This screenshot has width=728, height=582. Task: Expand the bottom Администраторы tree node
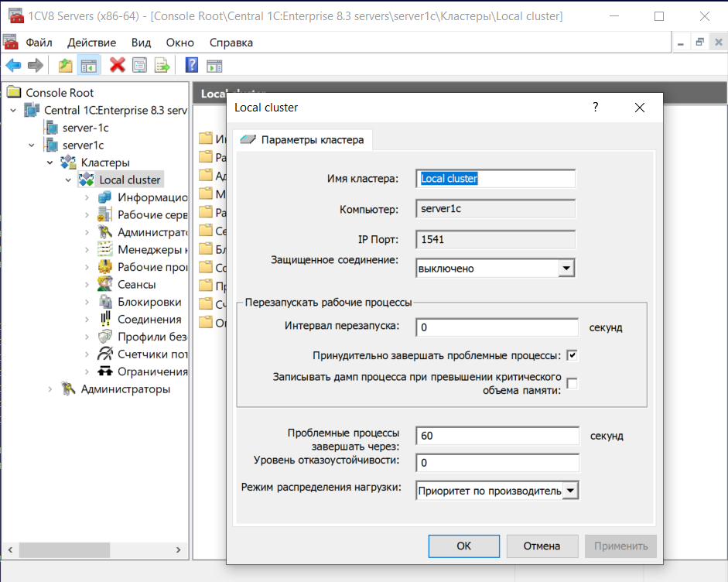(x=50, y=389)
